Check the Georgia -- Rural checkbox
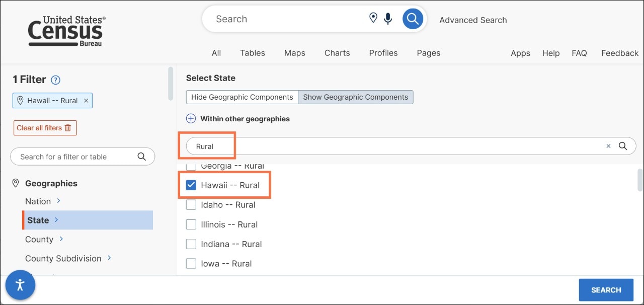The width and height of the screenshot is (644, 305). tap(191, 167)
